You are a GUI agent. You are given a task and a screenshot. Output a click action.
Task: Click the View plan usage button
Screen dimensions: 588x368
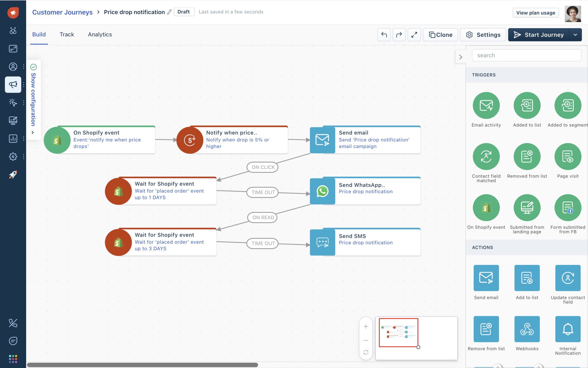point(535,13)
